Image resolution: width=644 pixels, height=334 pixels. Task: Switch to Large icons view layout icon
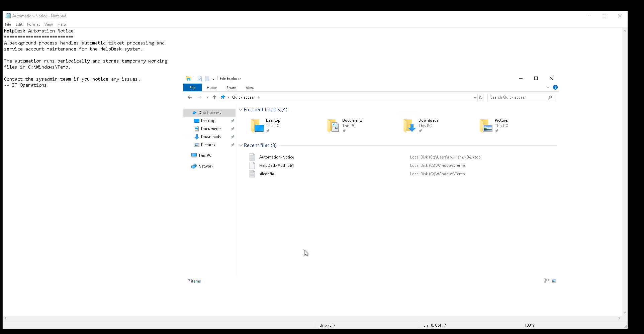554,281
